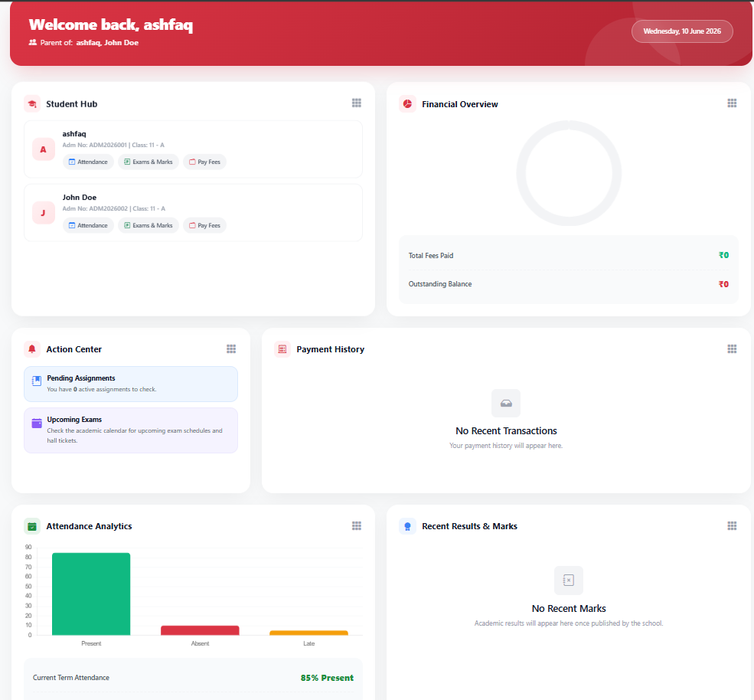Click the 'Late' axis label
Viewport: 754px width, 700px height.
[308, 643]
